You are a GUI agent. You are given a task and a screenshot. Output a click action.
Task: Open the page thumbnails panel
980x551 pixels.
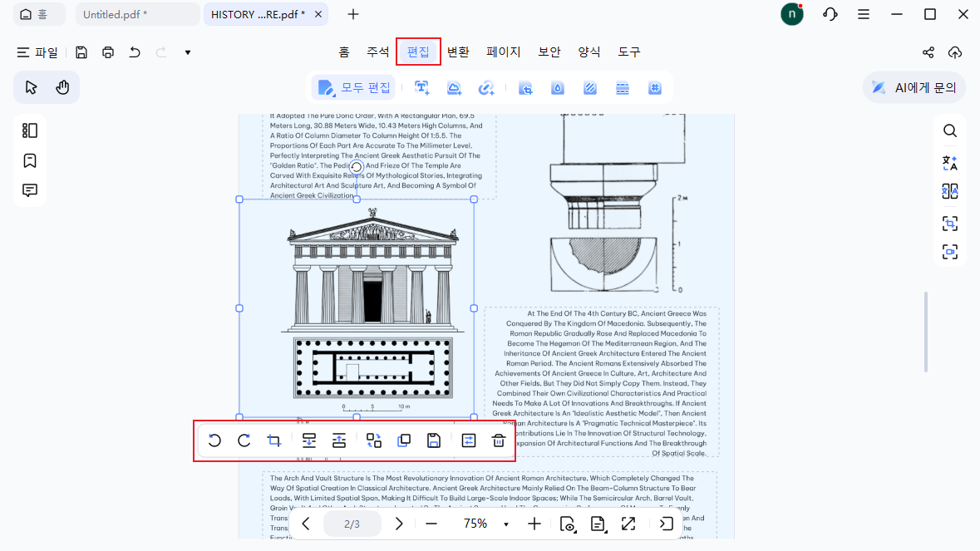point(29,130)
